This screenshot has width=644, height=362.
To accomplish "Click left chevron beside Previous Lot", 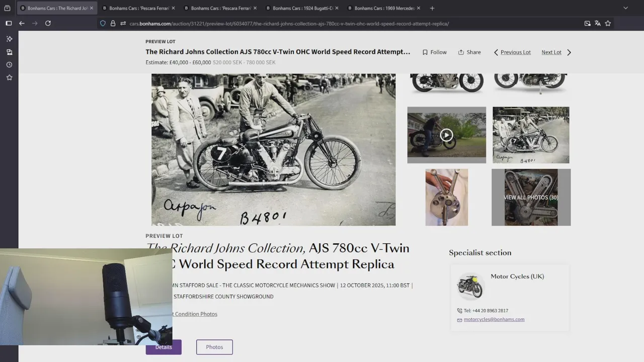I will [496, 52].
